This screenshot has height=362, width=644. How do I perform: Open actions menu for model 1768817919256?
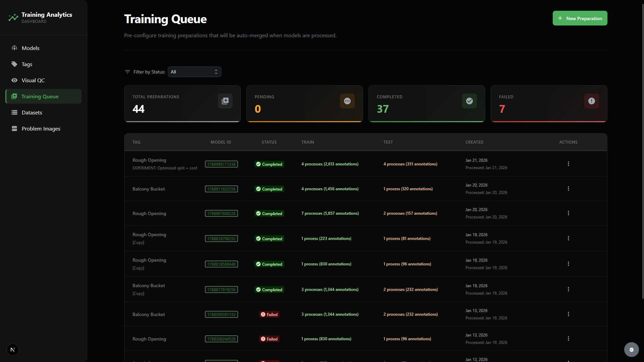pyautogui.click(x=568, y=289)
